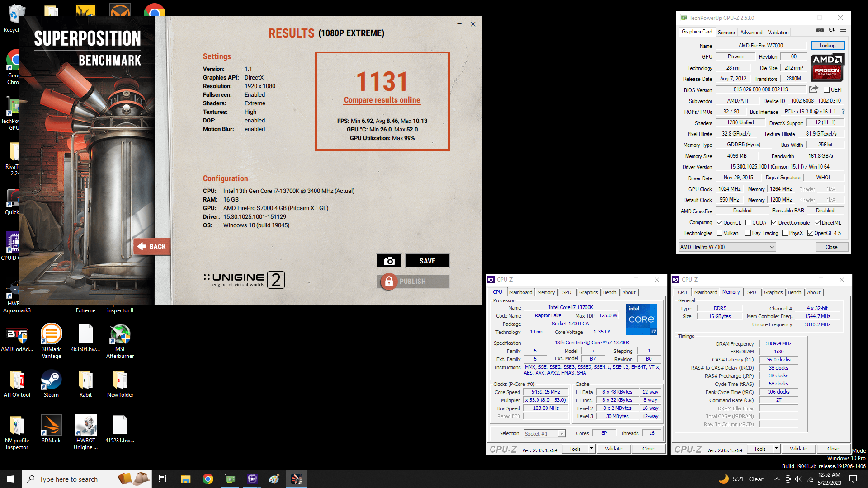
Task: Click the Bus Interface question mark icon
Action: pyautogui.click(x=843, y=112)
